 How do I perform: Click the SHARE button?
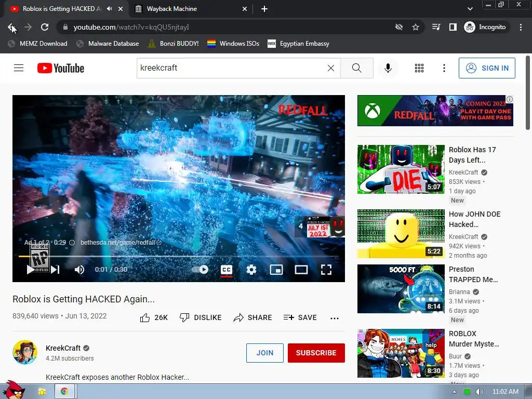coord(253,317)
